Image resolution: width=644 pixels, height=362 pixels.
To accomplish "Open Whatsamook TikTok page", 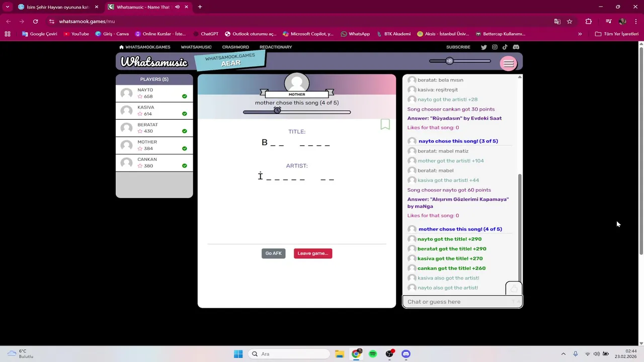I will 505,47.
